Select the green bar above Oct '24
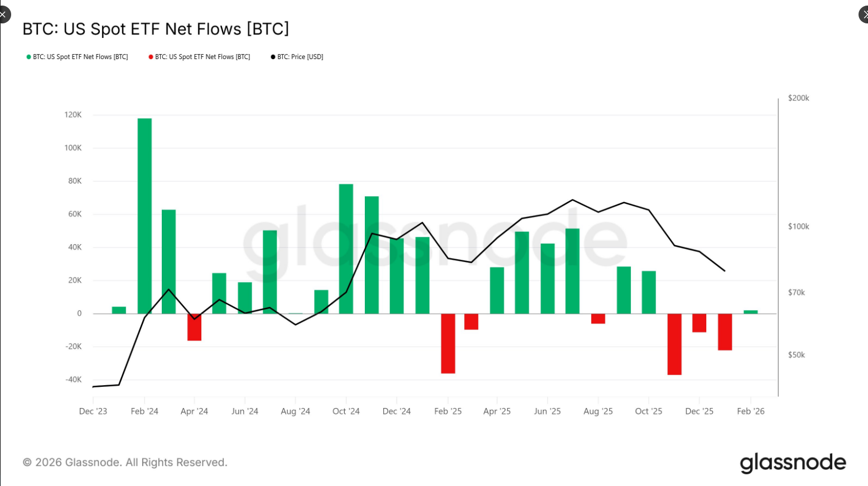 (346, 249)
